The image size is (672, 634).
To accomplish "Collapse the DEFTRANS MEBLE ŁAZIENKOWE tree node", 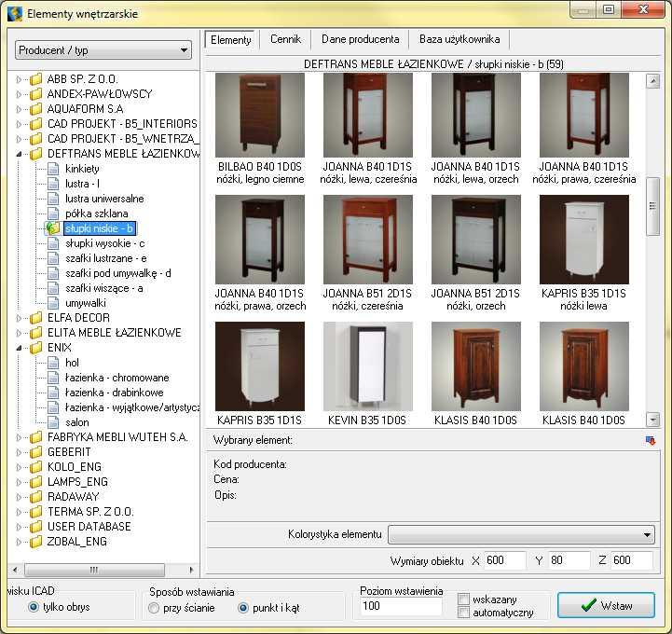I will [19, 154].
